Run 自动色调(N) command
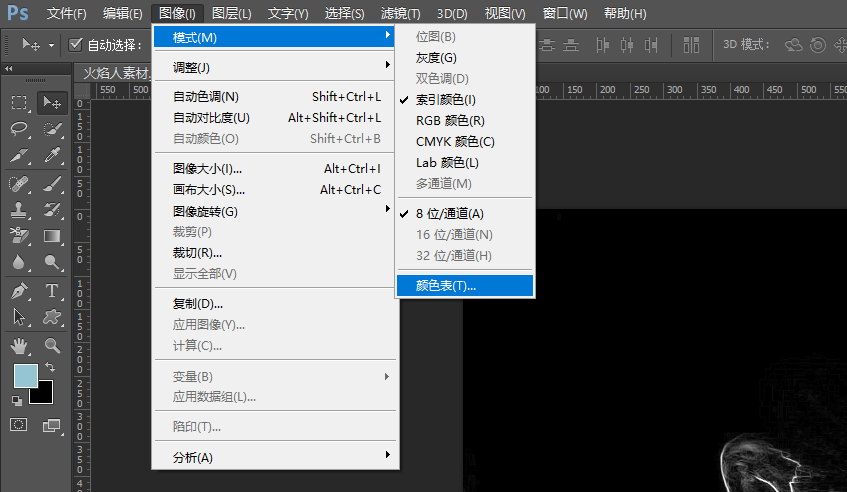The width and height of the screenshot is (847, 492). point(275,97)
